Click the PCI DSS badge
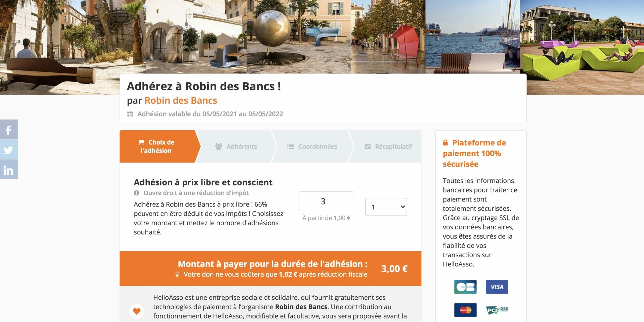644x322 pixels. [497, 310]
